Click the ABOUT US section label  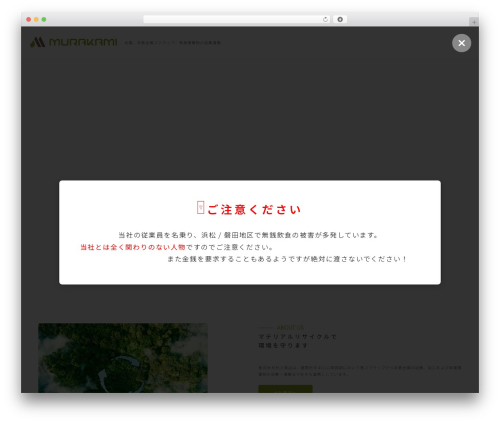click(x=290, y=328)
